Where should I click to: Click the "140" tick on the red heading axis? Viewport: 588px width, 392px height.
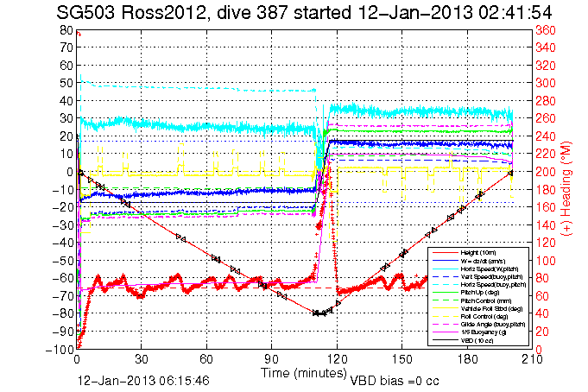[x=545, y=225]
